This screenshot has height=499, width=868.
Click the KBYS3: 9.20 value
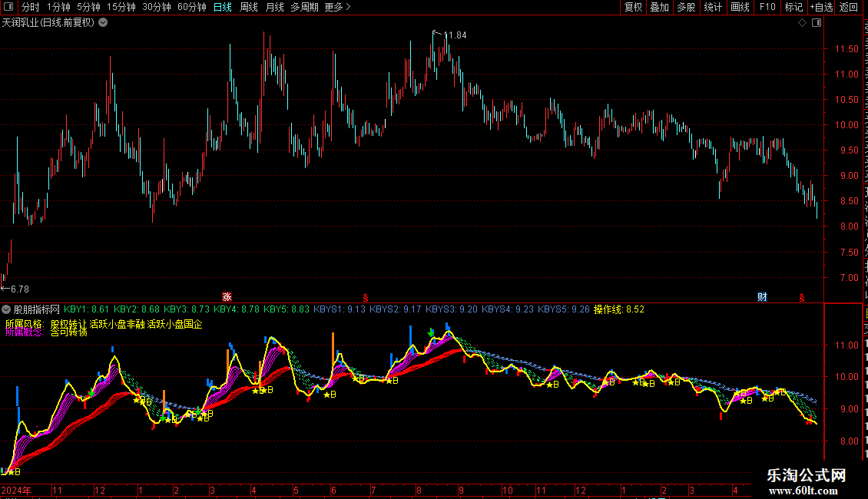(x=451, y=310)
